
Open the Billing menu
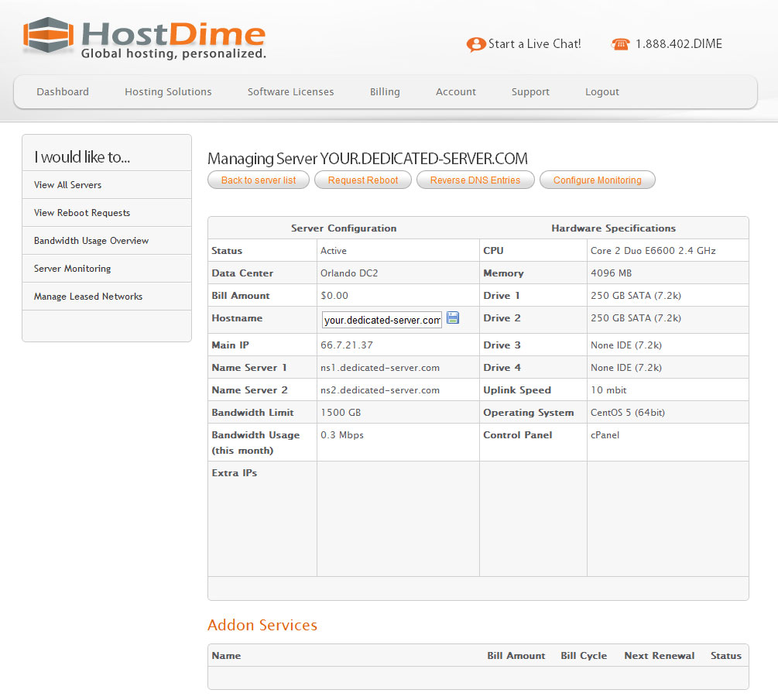pos(385,92)
